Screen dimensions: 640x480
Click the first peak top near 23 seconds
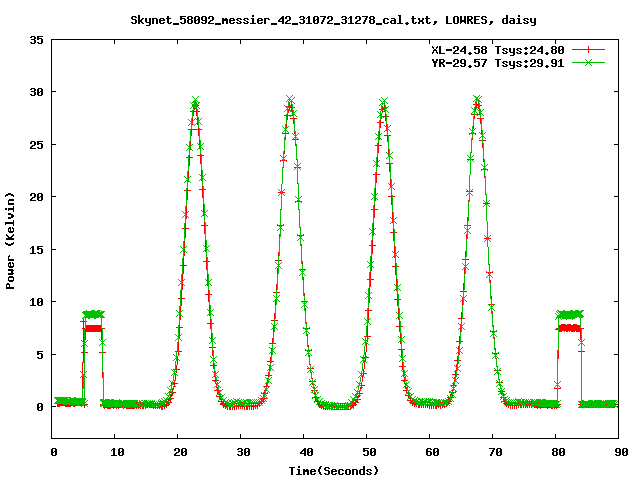[195, 102]
